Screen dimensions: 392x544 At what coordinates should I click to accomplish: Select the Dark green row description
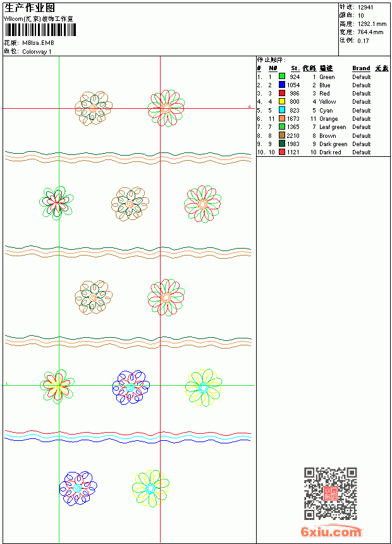tap(333, 144)
